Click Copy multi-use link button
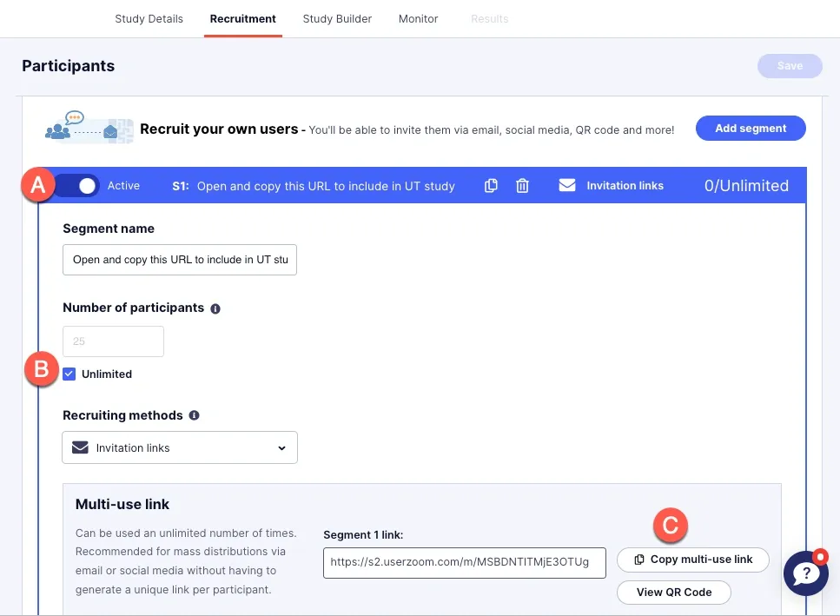The image size is (840, 616). click(693, 560)
